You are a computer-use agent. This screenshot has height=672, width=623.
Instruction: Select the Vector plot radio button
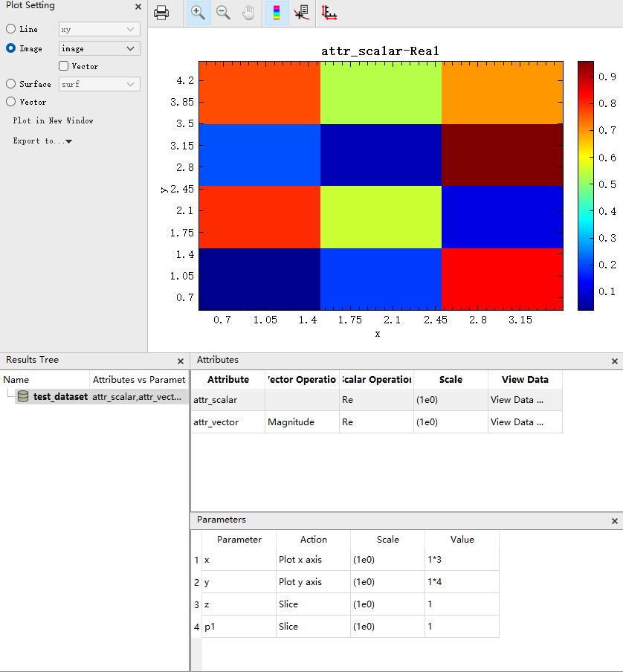click(10, 102)
